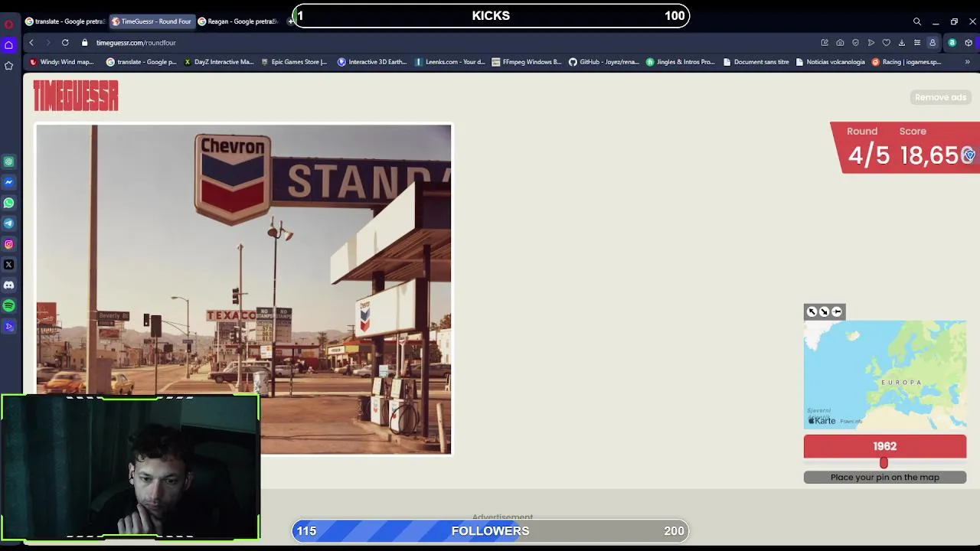This screenshot has height=551, width=980.
Task: Click the year slider handle
Action: (884, 463)
